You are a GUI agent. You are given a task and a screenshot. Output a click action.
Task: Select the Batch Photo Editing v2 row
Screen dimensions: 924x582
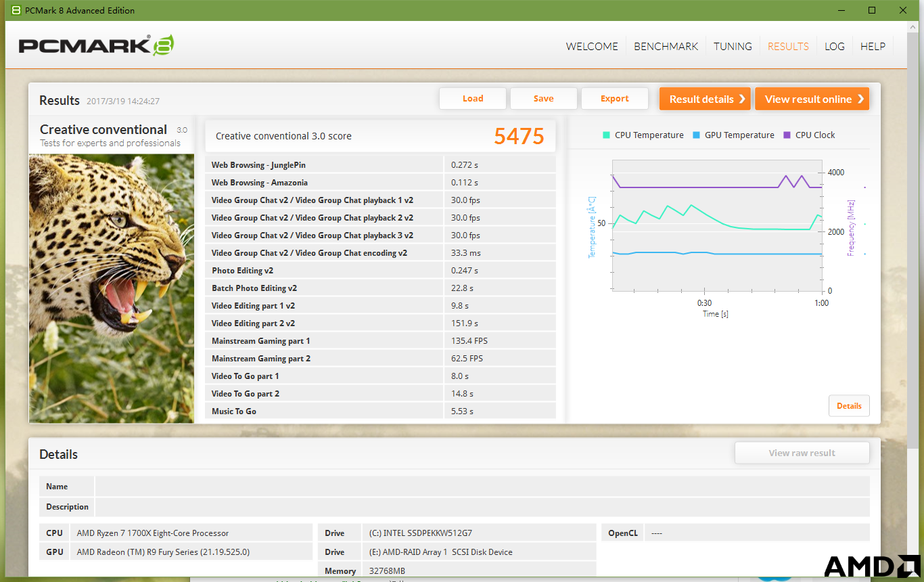point(380,288)
